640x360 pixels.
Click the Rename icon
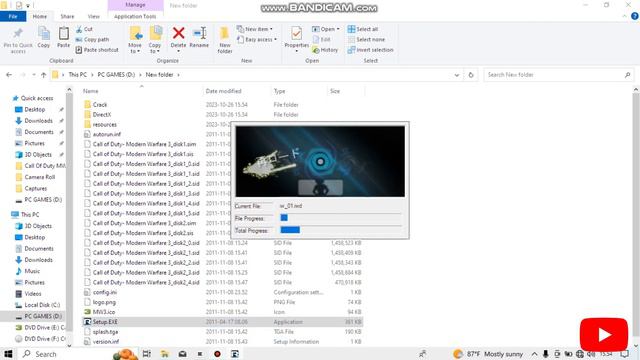[x=199, y=33]
